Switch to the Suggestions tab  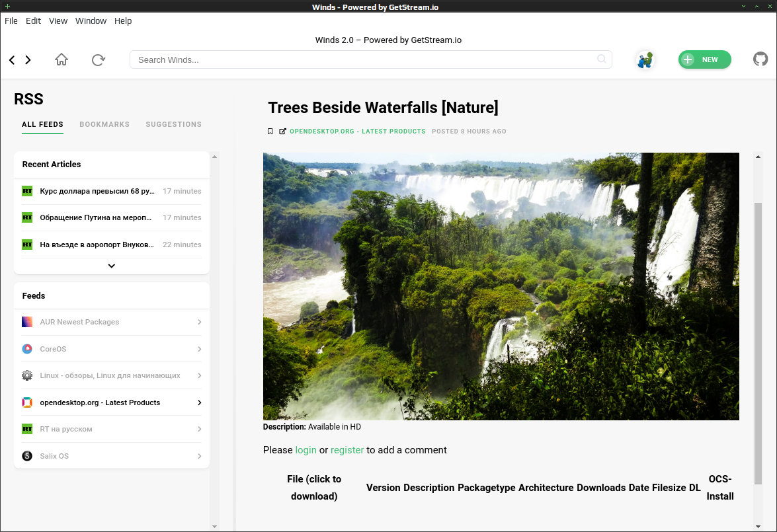point(173,124)
